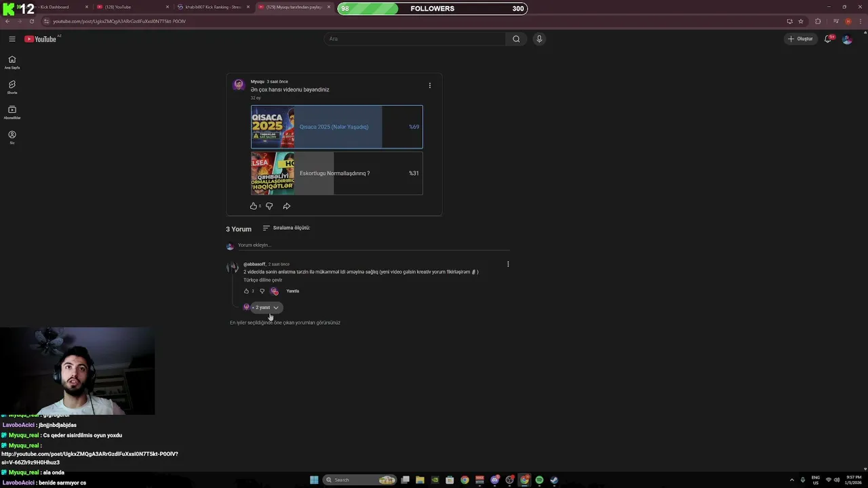The image size is (868, 488).
Task: Click the install app icon in address bar
Action: (789, 21)
